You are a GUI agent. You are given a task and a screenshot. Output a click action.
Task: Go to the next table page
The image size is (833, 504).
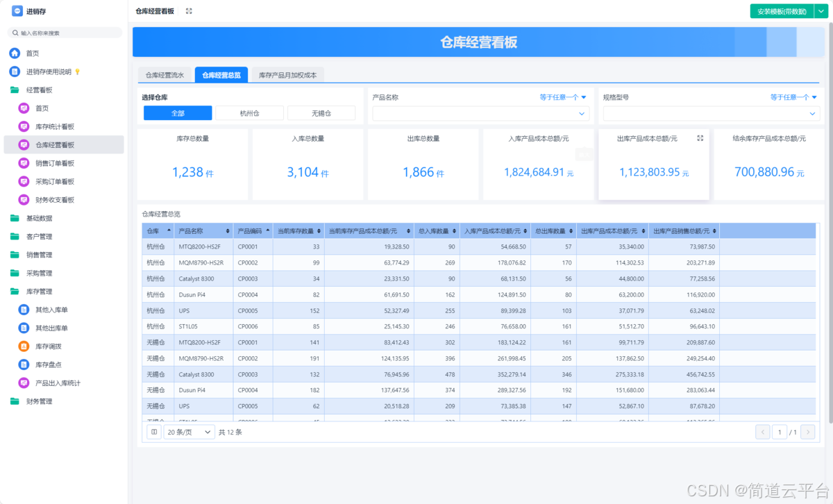tap(807, 432)
